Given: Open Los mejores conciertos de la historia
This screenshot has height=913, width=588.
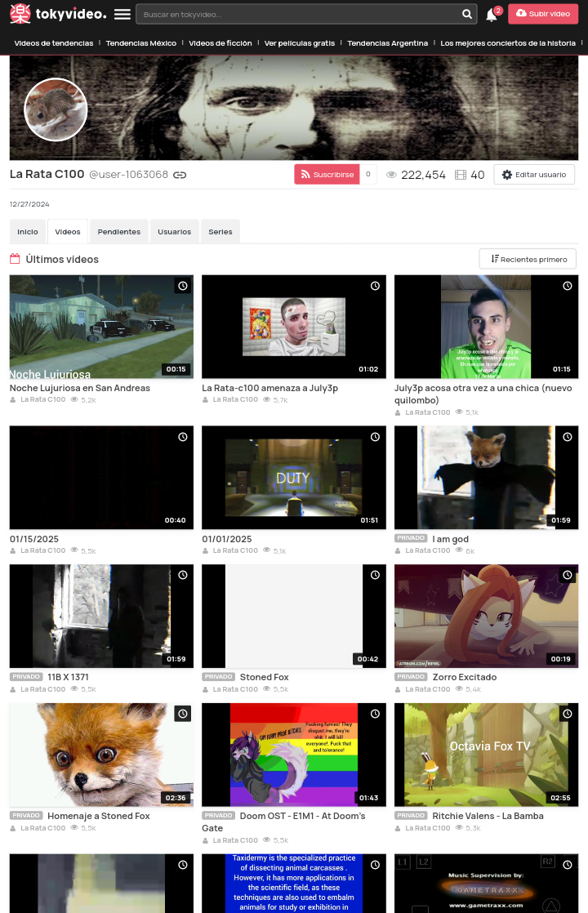Looking at the screenshot, I should [x=508, y=43].
